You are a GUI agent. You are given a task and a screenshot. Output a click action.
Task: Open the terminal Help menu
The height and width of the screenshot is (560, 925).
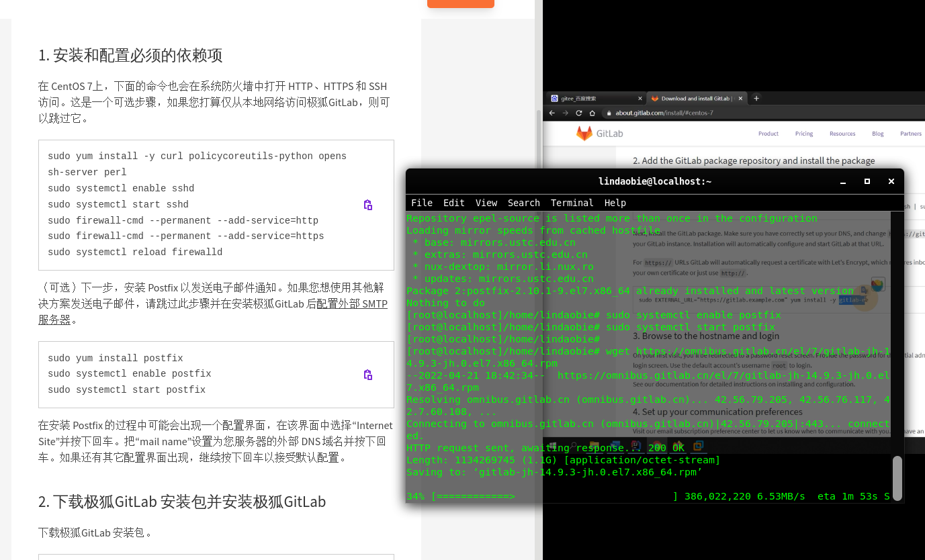pyautogui.click(x=615, y=203)
